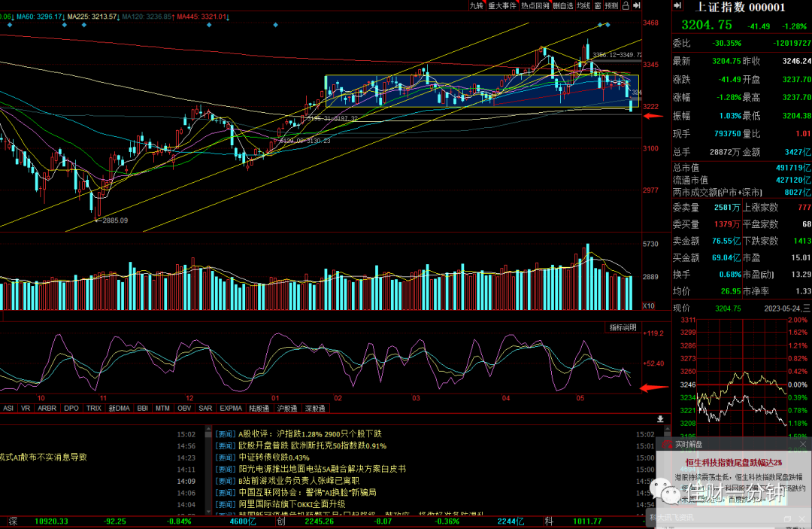Click 创 index 2245.26 in status bar
The width and height of the screenshot is (812, 529).
[320, 521]
